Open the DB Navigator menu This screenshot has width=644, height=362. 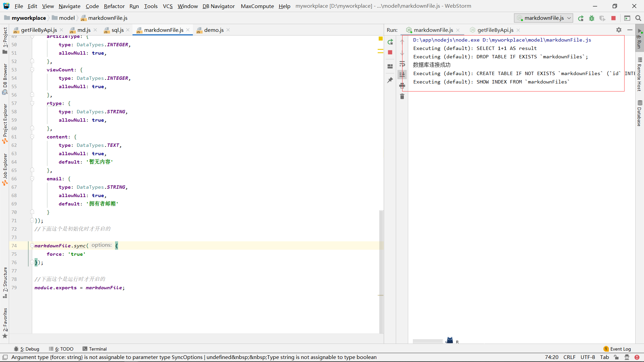[x=218, y=6]
